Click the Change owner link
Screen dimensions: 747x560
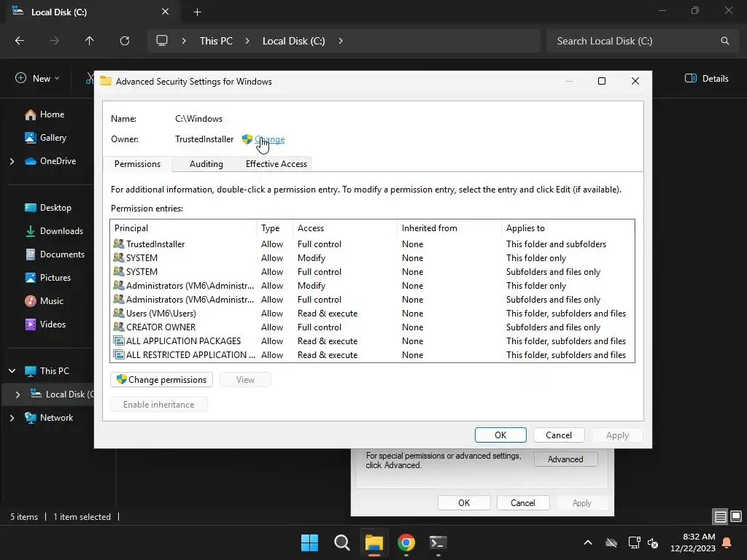pyautogui.click(x=270, y=139)
